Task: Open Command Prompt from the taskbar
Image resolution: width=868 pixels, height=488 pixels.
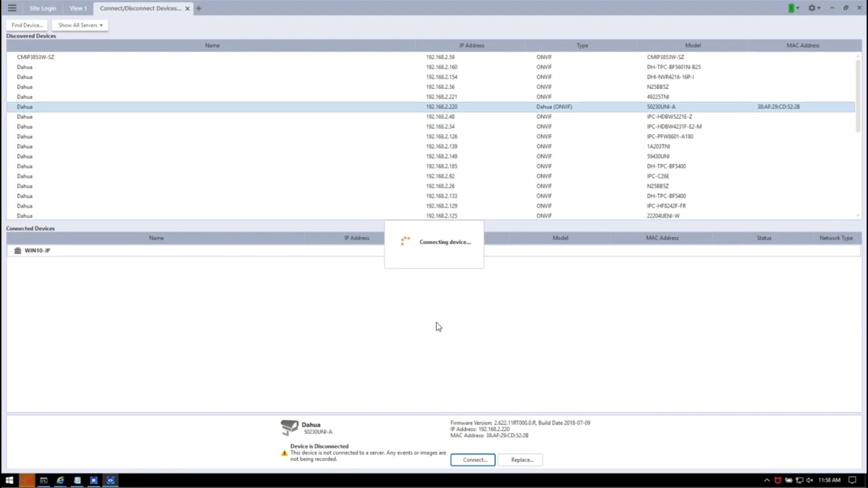Action: tap(43, 480)
